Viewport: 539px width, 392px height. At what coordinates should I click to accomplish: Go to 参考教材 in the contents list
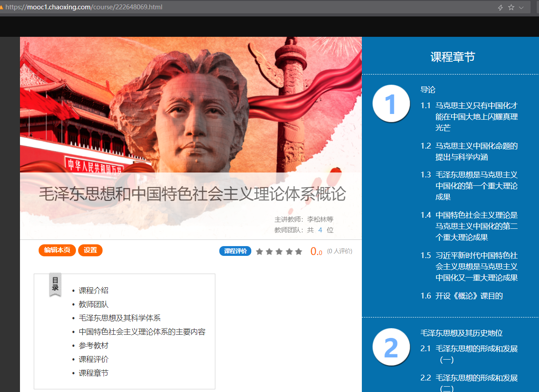click(93, 345)
